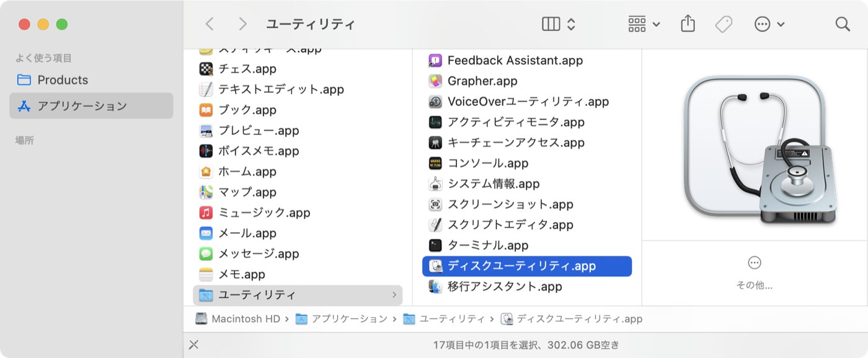Open the group-by options dropdown
The image size is (868, 358).
(644, 24)
